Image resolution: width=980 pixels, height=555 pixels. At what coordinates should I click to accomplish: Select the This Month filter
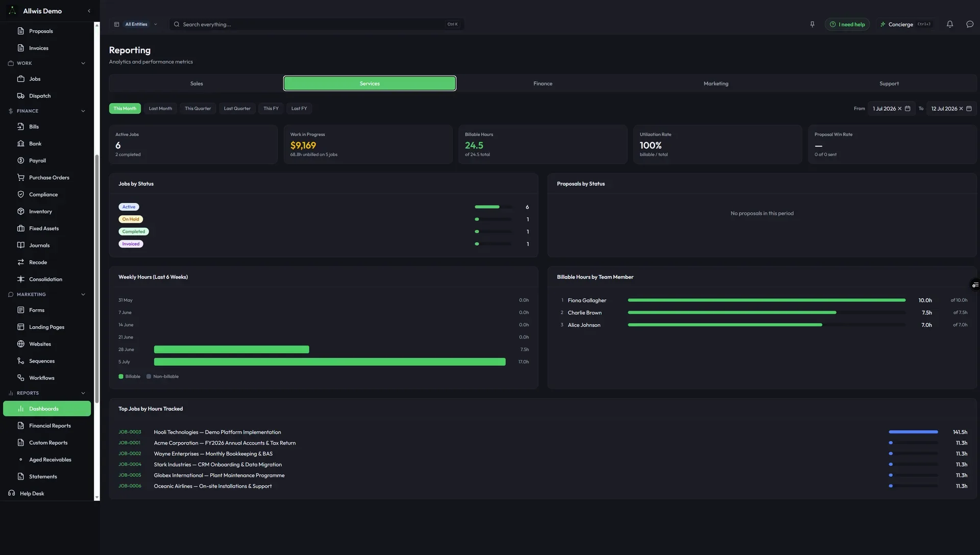[125, 108]
